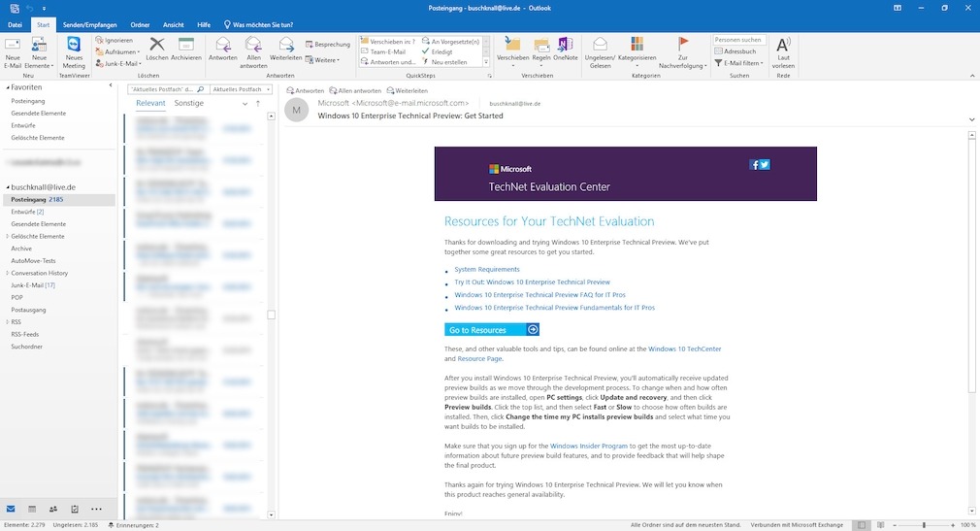980x531 pixels.
Task: Expand the Conversation History folder
Action: coord(7,273)
